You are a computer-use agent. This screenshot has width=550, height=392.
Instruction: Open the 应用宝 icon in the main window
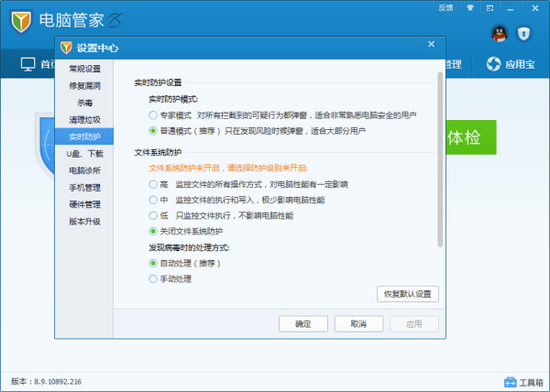tap(493, 64)
